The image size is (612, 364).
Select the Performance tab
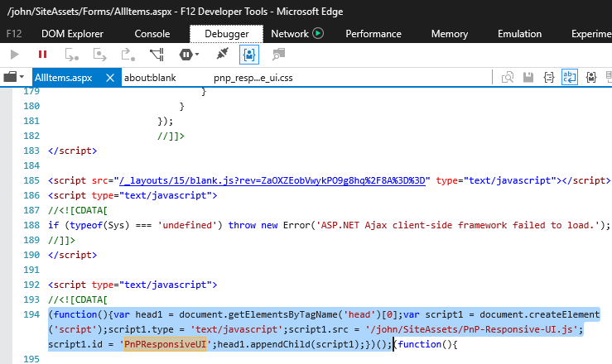373,34
